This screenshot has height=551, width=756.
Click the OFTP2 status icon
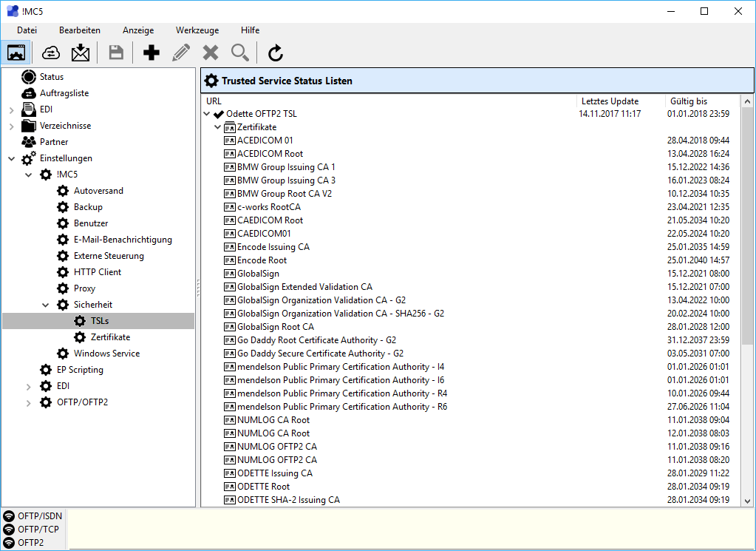tap(9, 543)
